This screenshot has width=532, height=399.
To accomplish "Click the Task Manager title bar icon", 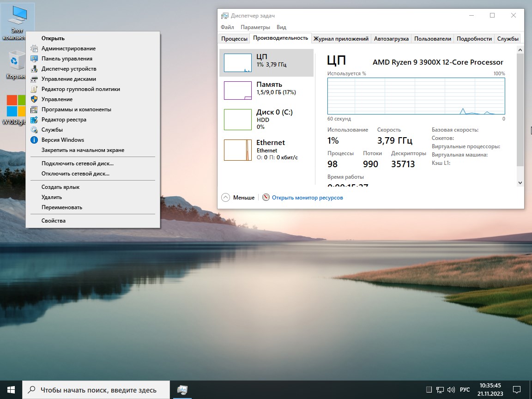I will (224, 16).
